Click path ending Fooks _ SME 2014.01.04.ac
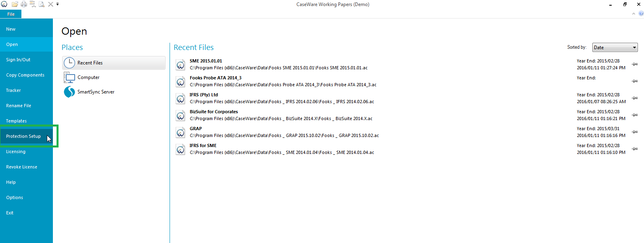The image size is (644, 243). tap(282, 153)
